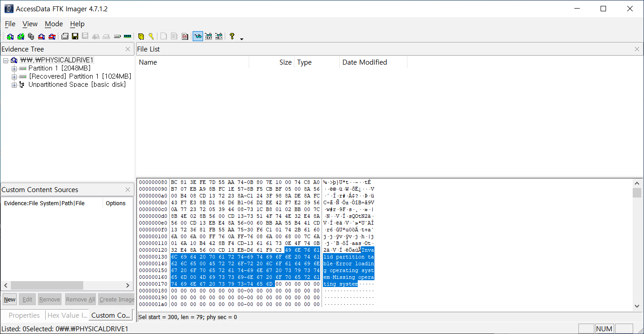Click the yellow question mark Help icon
This screenshot has width=644, height=334.
[232, 37]
